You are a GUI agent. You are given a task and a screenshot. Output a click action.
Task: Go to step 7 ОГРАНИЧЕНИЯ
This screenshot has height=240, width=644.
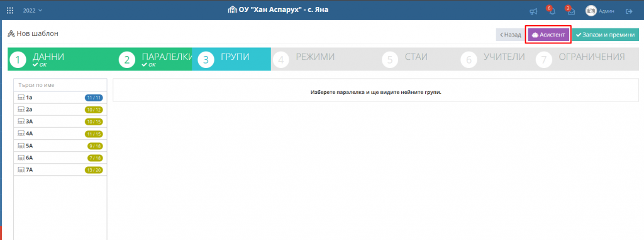[586, 59]
